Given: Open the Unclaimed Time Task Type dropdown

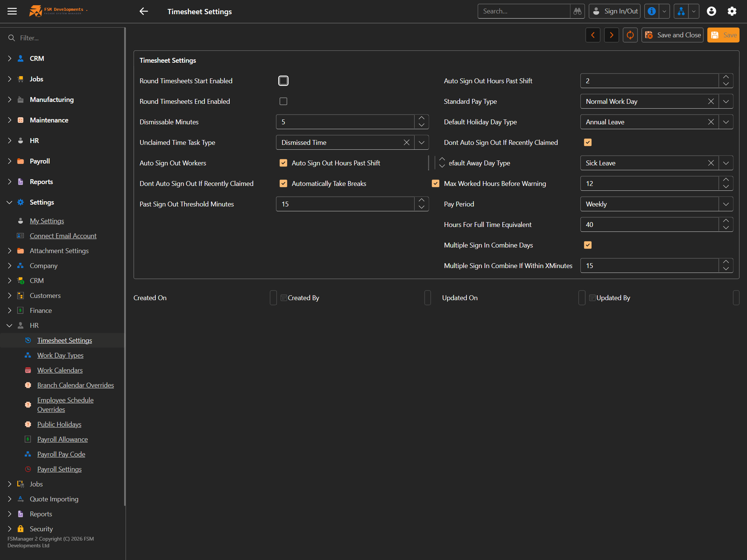Looking at the screenshot, I should point(422,143).
